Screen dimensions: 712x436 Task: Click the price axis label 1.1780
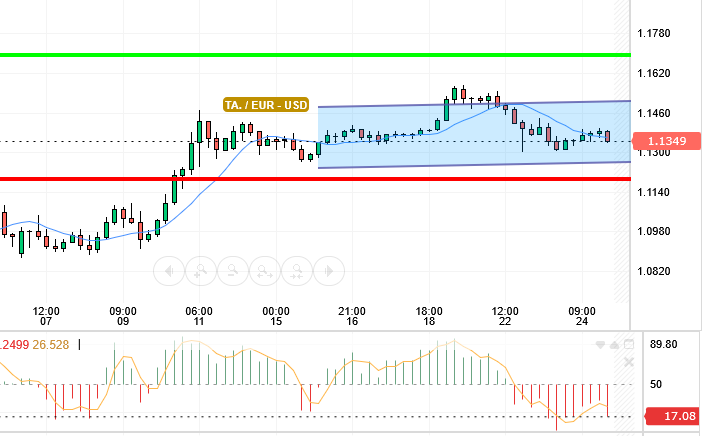(654, 33)
